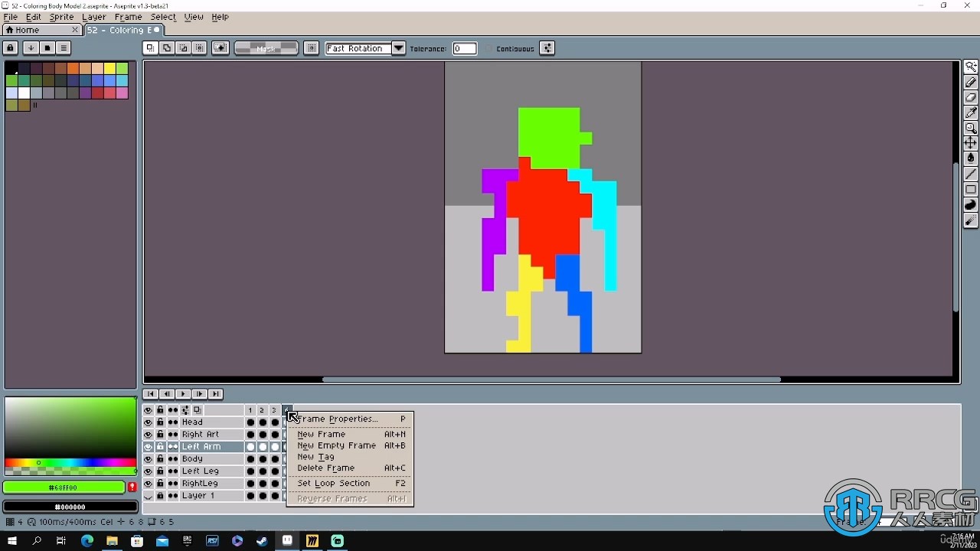This screenshot has width=980, height=551.
Task: Open the Fast Rotation combo box
Action: (x=365, y=48)
